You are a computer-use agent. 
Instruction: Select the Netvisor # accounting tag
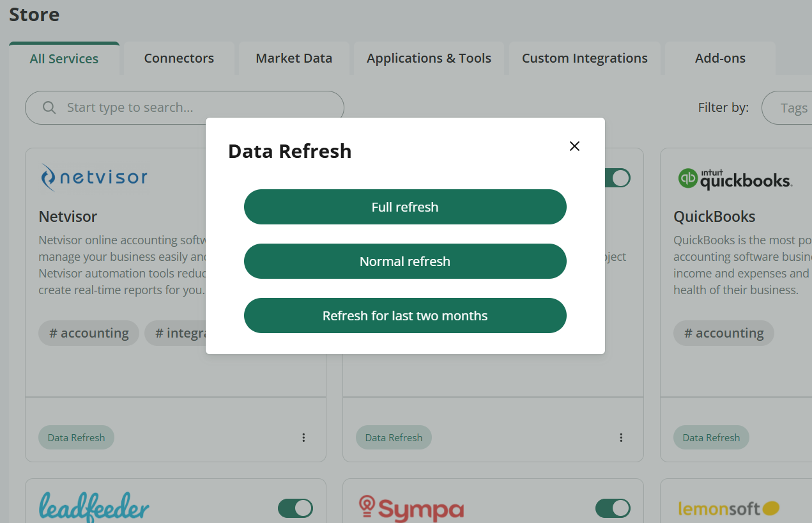pyautogui.click(x=89, y=333)
